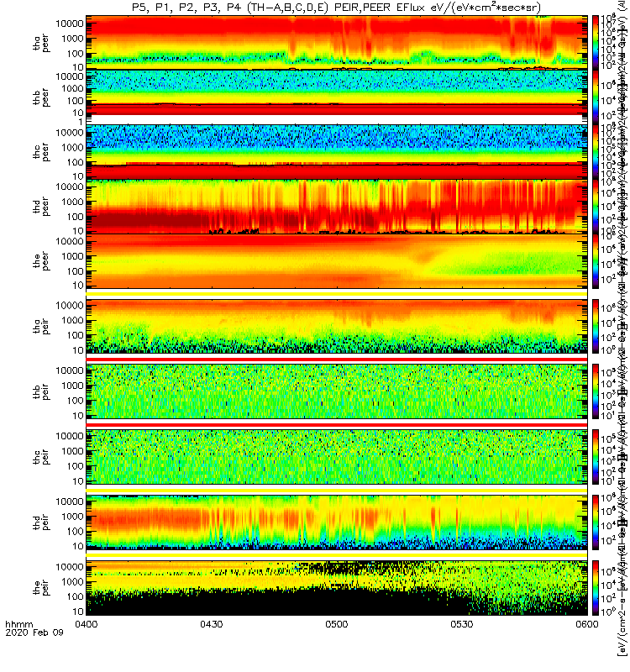Select the 'thd peer' panel label

pyautogui.click(x=41, y=207)
